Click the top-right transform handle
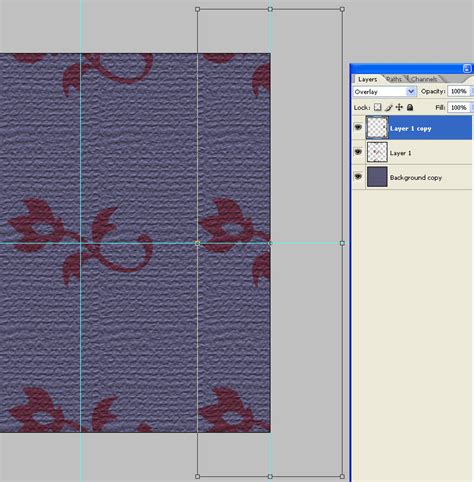474x482 pixels. [x=342, y=9]
